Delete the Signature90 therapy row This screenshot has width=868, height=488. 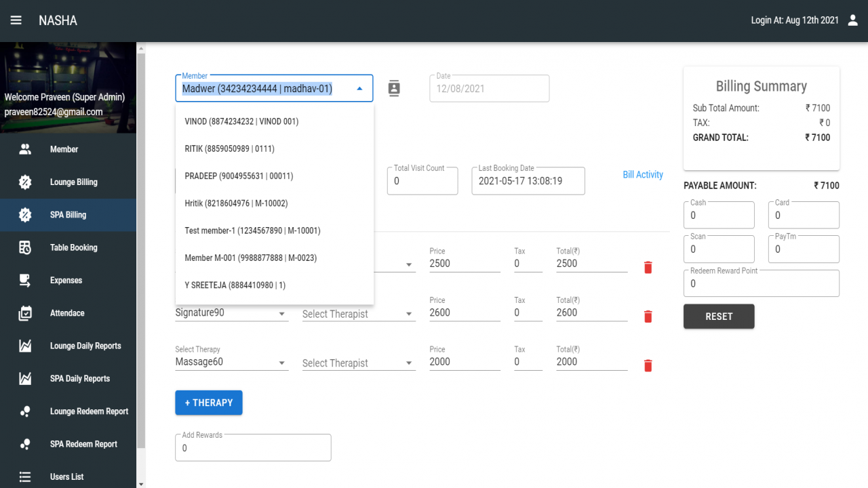click(648, 317)
